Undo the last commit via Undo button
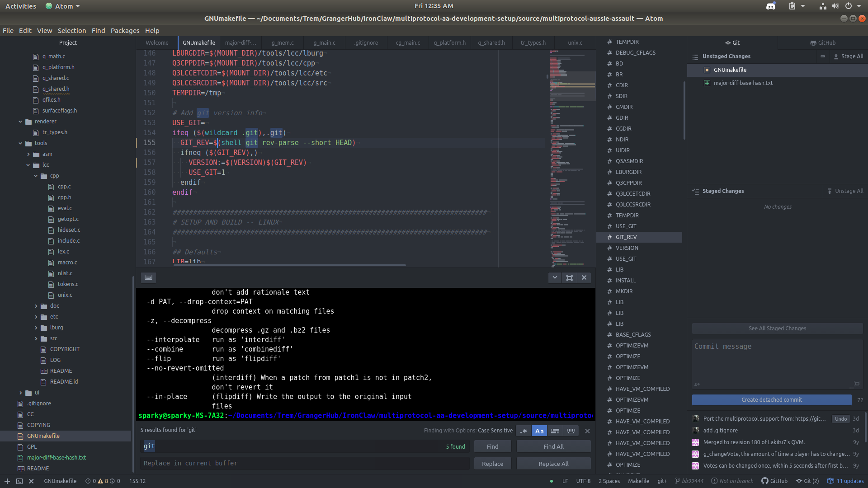The width and height of the screenshot is (868, 488). [841, 419]
